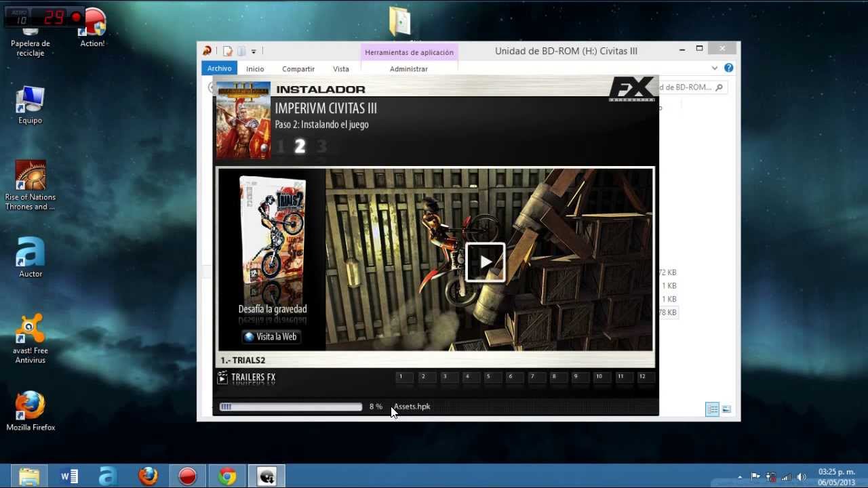
Task: Open the Auctor desktop shortcut
Action: [x=31, y=258]
